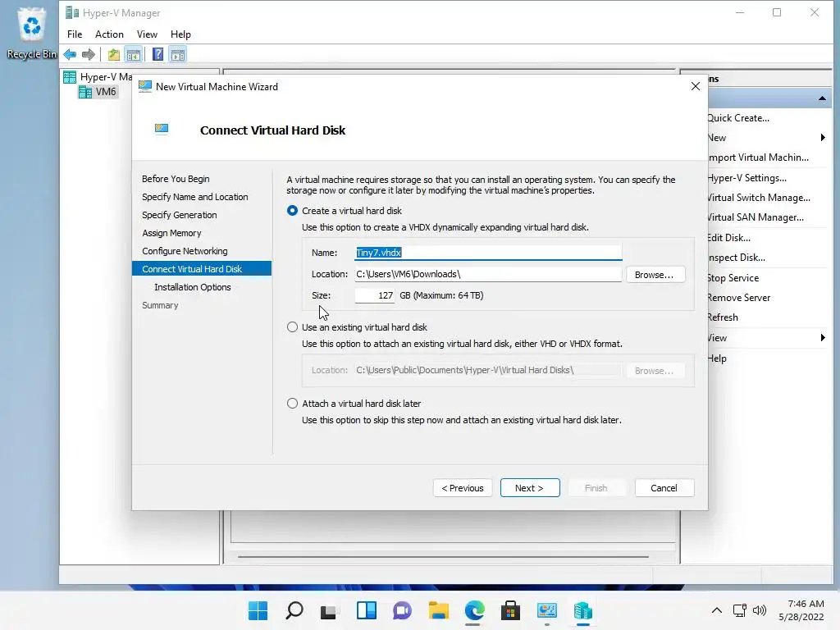840x630 pixels.
Task: Close the New Virtual Machine Wizard
Action: coord(696,86)
